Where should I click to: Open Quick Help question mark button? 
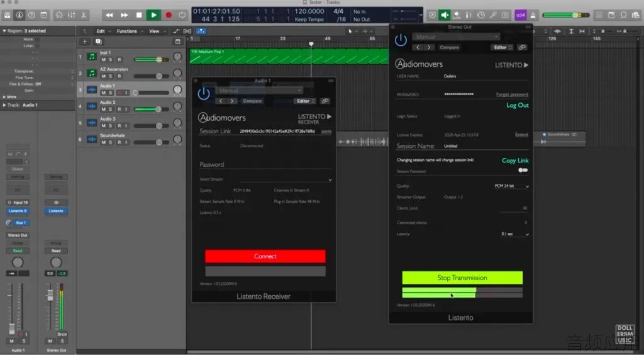[31, 15]
